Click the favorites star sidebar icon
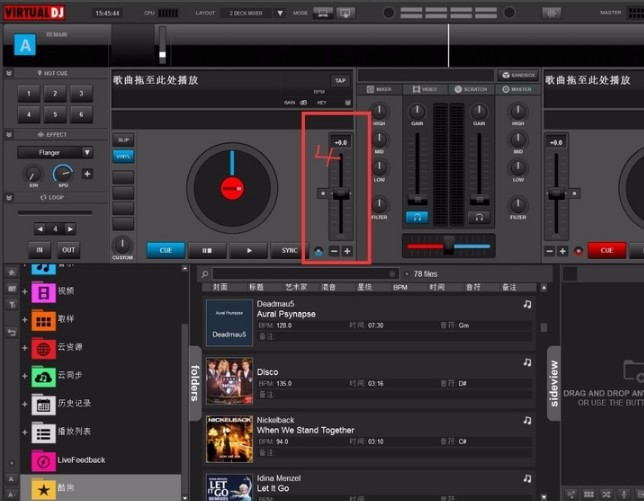 point(12,272)
